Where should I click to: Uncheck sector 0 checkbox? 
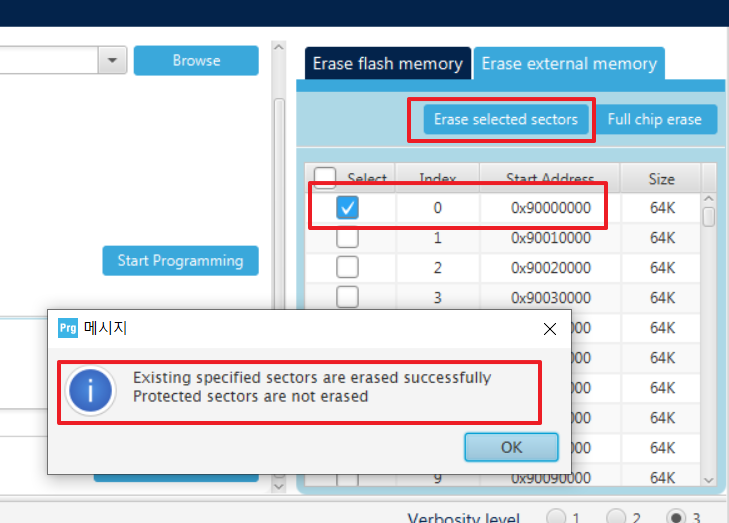pos(347,207)
